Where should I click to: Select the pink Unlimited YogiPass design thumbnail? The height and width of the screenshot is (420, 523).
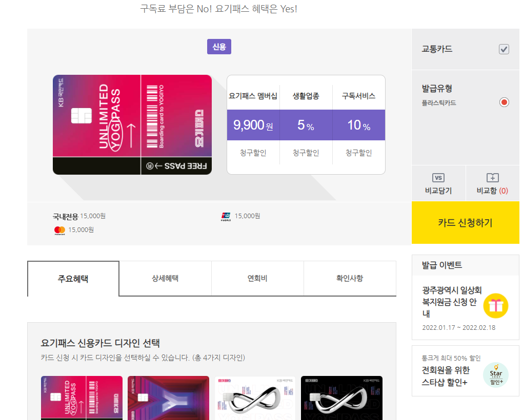(x=82, y=398)
